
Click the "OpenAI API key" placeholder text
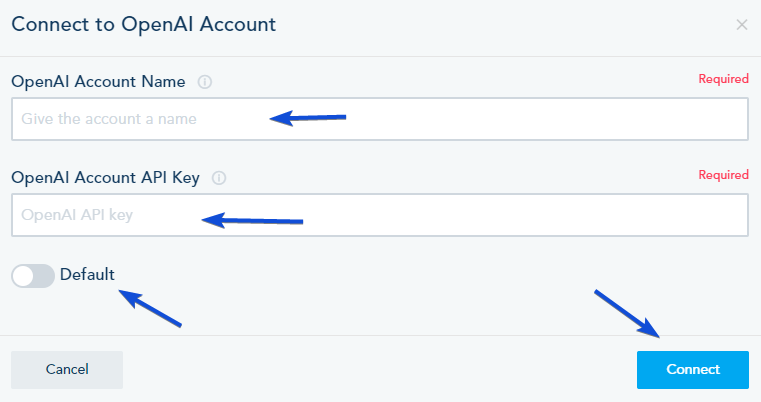pos(77,215)
